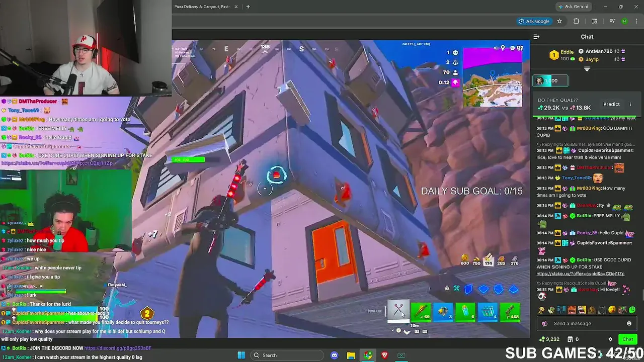644x362 pixels.
Task: Open the emoji picker smiley icon
Action: point(629,323)
